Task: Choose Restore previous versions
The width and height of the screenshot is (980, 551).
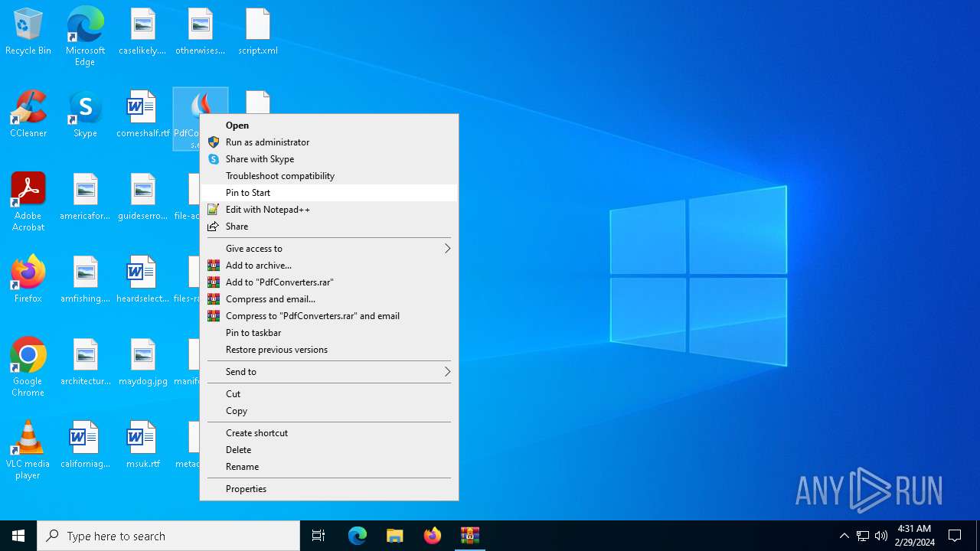Action: point(329,350)
